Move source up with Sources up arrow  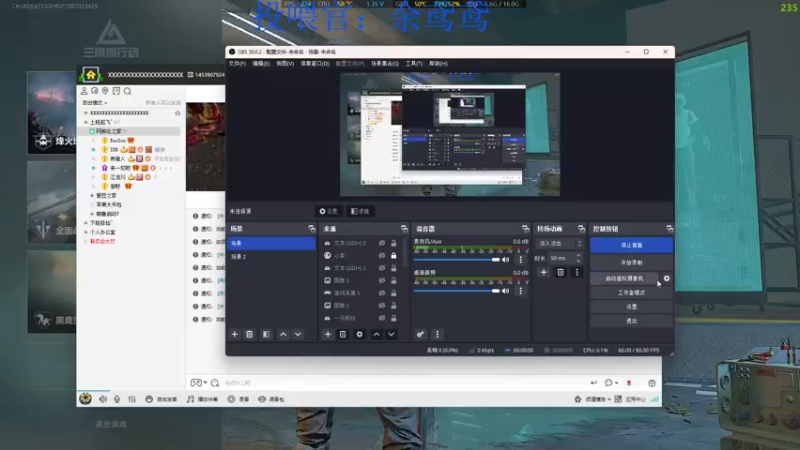[377, 334]
